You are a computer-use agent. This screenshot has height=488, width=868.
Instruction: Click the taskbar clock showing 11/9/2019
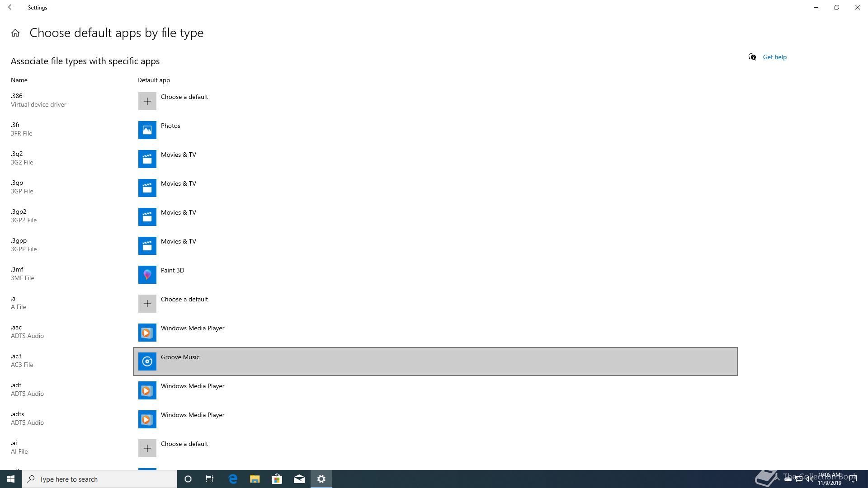click(830, 479)
